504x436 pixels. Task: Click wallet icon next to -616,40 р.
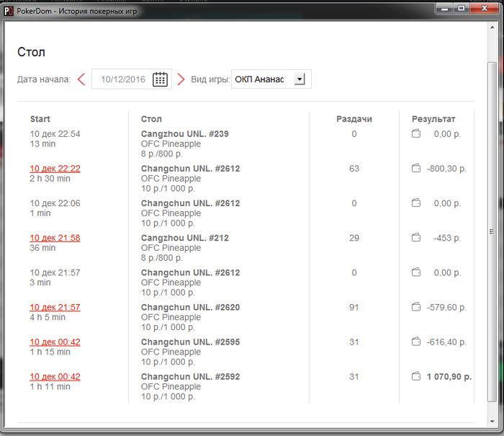[x=416, y=342]
